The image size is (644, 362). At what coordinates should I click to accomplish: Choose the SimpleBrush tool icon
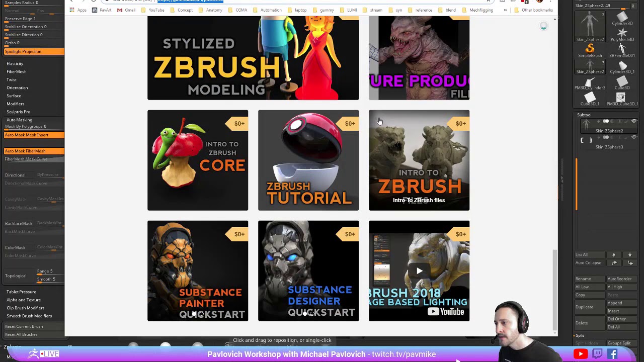coord(590,50)
